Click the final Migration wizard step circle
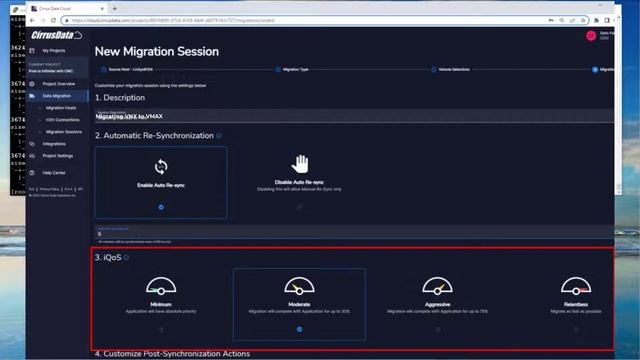The image size is (640, 360). pos(595,69)
